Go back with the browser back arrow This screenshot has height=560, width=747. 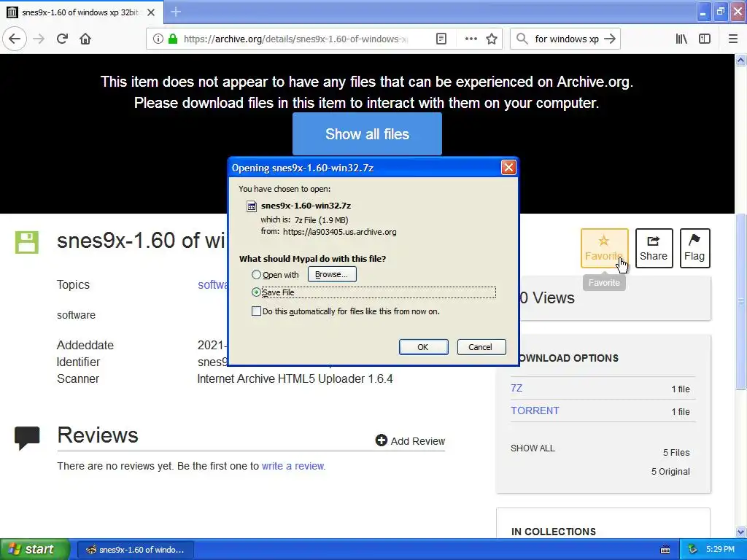15,39
